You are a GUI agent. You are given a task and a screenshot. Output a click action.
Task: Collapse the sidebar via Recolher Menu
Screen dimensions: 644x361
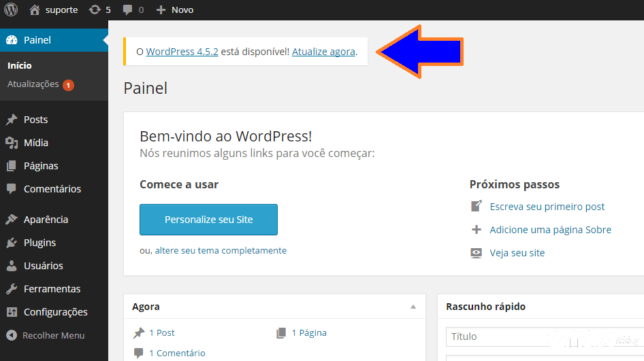(54, 335)
